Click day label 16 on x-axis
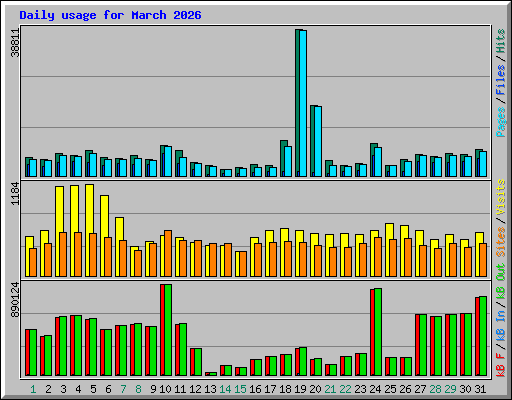The image size is (512, 400). [x=255, y=389]
